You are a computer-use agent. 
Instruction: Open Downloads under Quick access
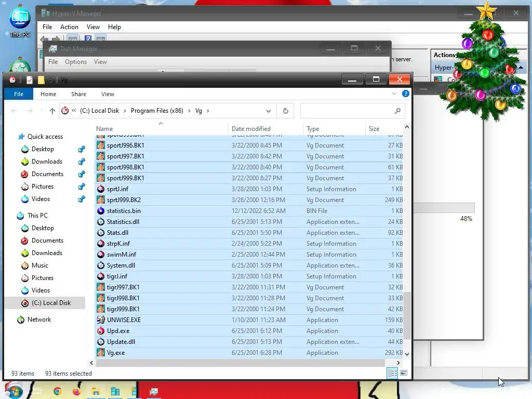(x=47, y=162)
